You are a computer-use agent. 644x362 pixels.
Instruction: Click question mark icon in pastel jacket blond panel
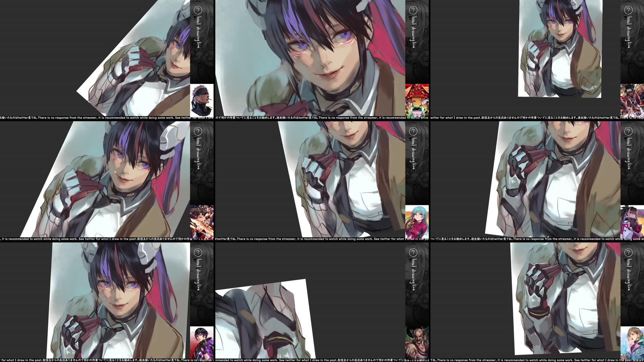[x=628, y=253]
